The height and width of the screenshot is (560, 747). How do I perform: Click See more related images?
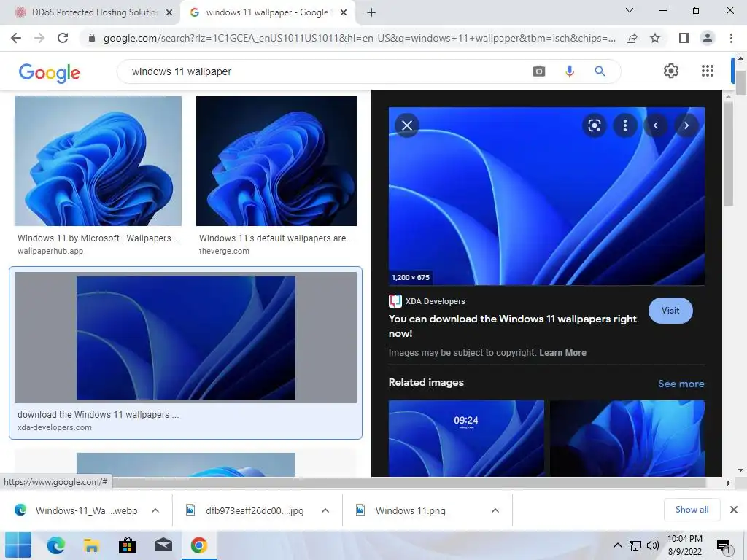point(681,384)
